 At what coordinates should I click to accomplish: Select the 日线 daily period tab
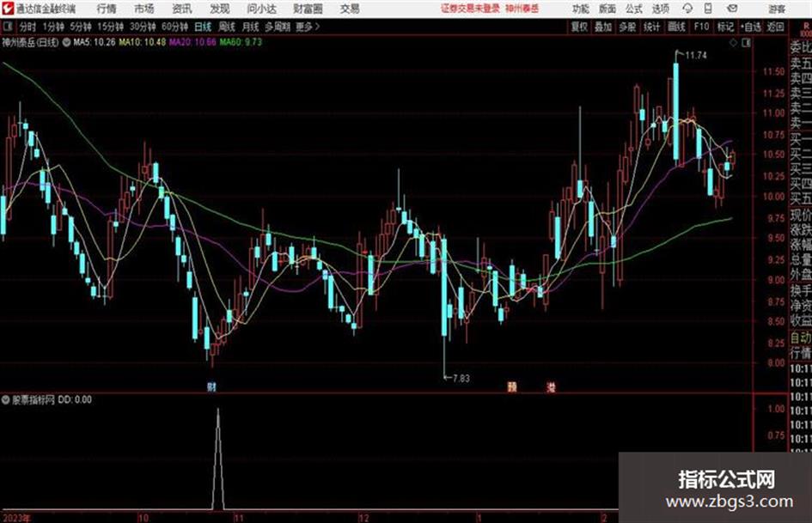pos(203,27)
